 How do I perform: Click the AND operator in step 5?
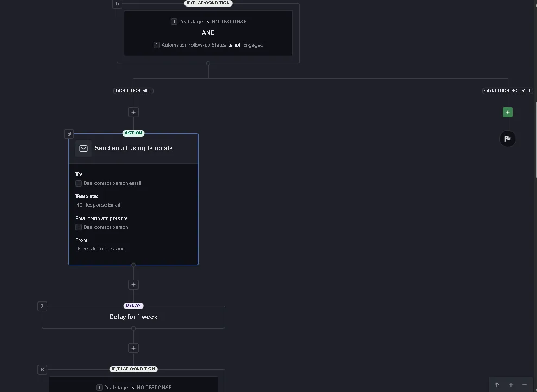click(208, 33)
